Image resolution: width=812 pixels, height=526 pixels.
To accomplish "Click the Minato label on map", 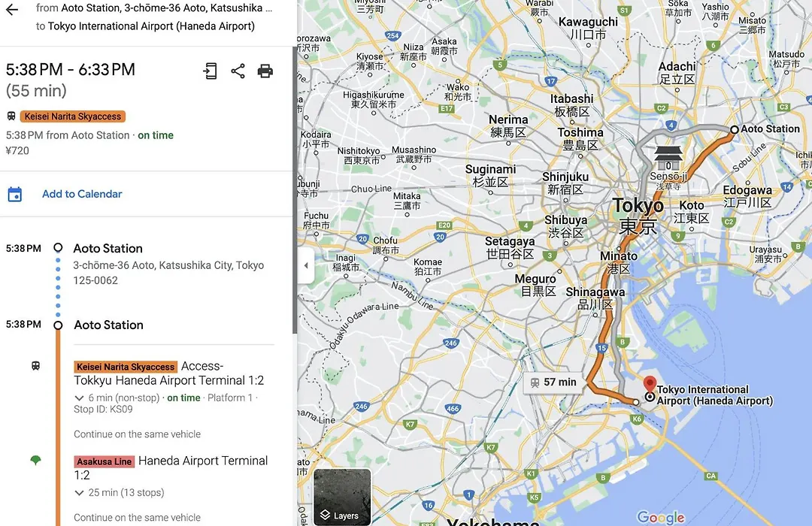I will click(x=619, y=262).
